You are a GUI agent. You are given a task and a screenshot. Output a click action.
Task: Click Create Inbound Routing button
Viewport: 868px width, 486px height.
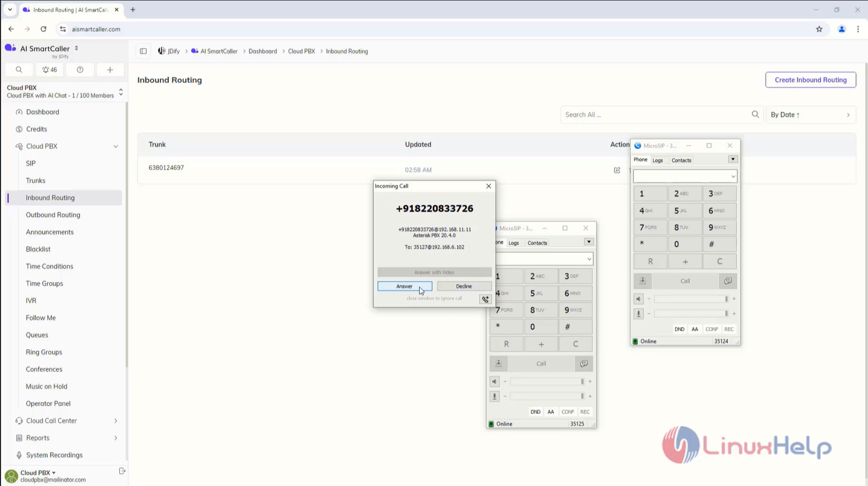click(x=811, y=80)
